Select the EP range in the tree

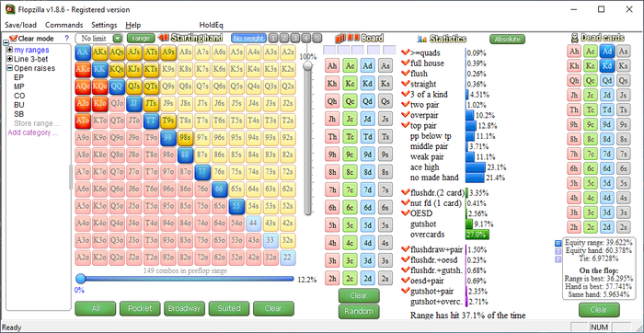click(x=18, y=77)
